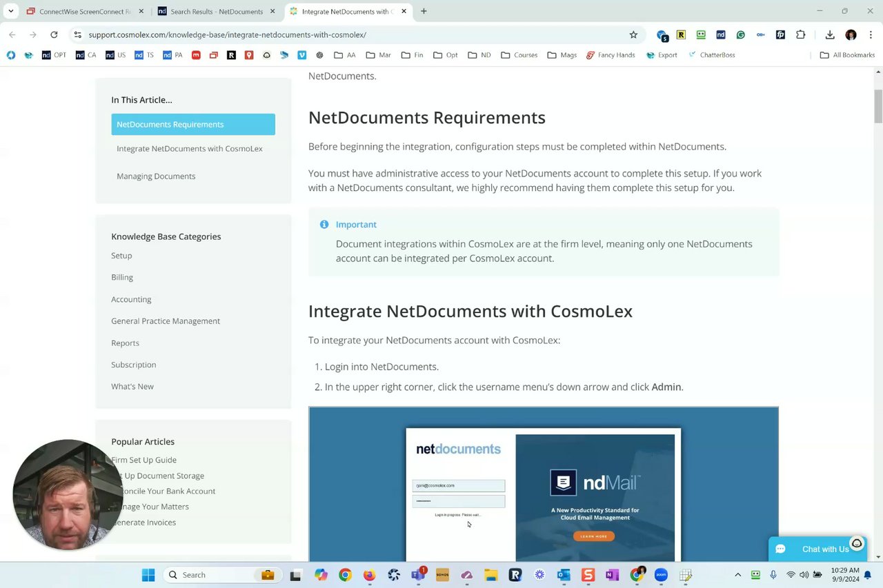Click the Windows taskbar Search box
883x588 pixels.
coord(221,575)
